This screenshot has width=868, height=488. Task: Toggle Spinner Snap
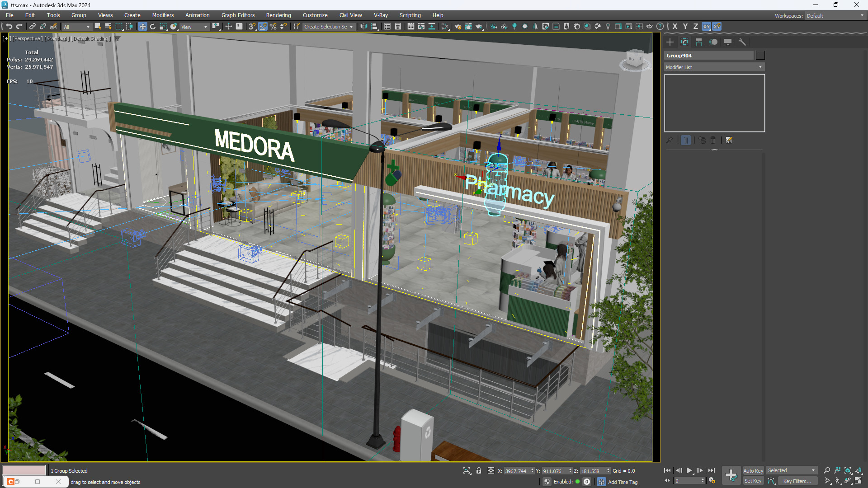(283, 27)
